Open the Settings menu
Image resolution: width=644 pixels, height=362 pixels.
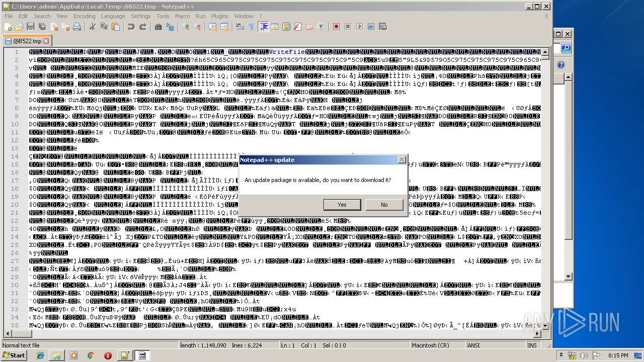click(141, 16)
